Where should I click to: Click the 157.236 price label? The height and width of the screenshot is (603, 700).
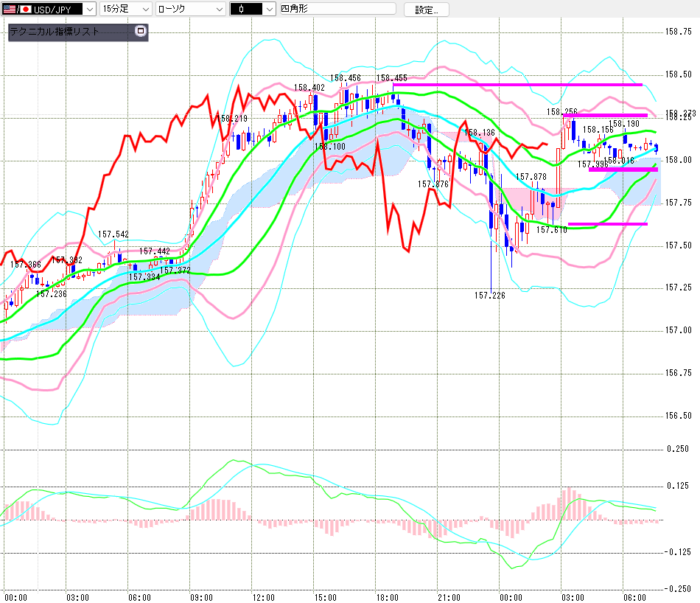point(52,294)
